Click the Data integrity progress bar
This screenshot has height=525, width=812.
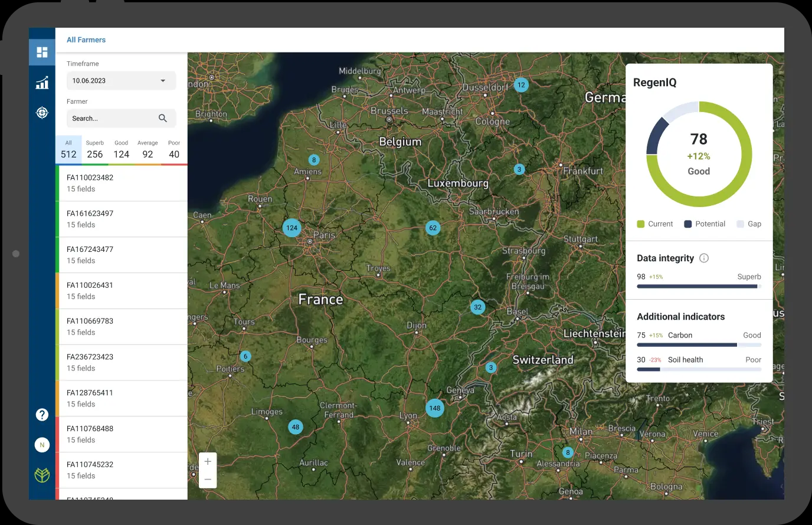699,287
